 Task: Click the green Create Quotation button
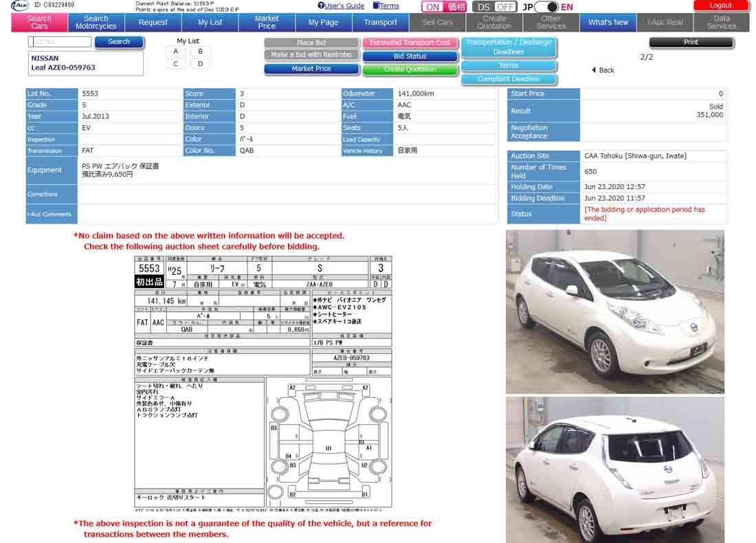410,69
